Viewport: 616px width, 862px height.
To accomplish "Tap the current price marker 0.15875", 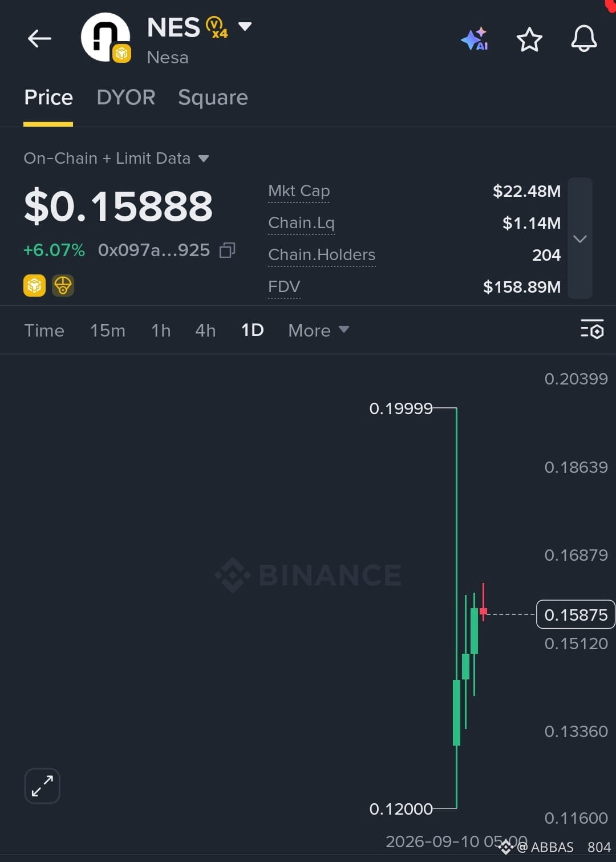I will (576, 614).
